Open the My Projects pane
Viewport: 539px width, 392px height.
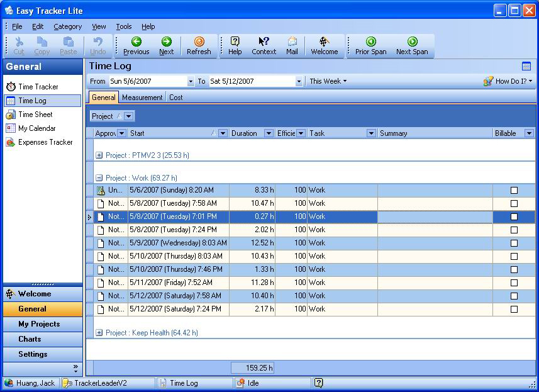pos(43,324)
